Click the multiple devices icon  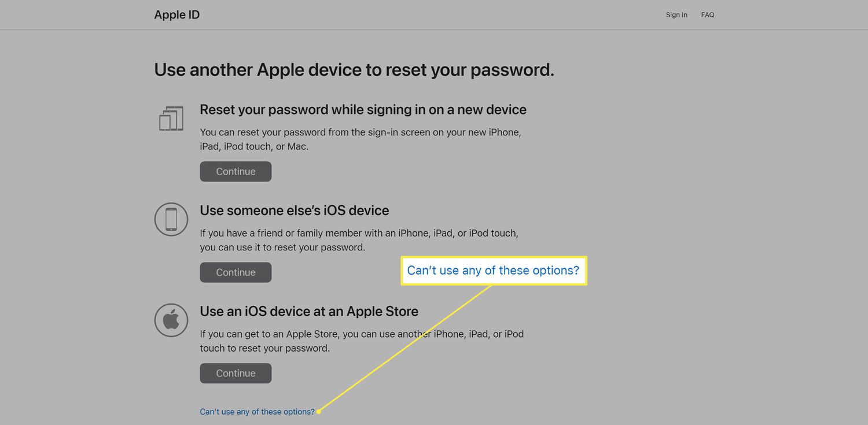tap(171, 119)
